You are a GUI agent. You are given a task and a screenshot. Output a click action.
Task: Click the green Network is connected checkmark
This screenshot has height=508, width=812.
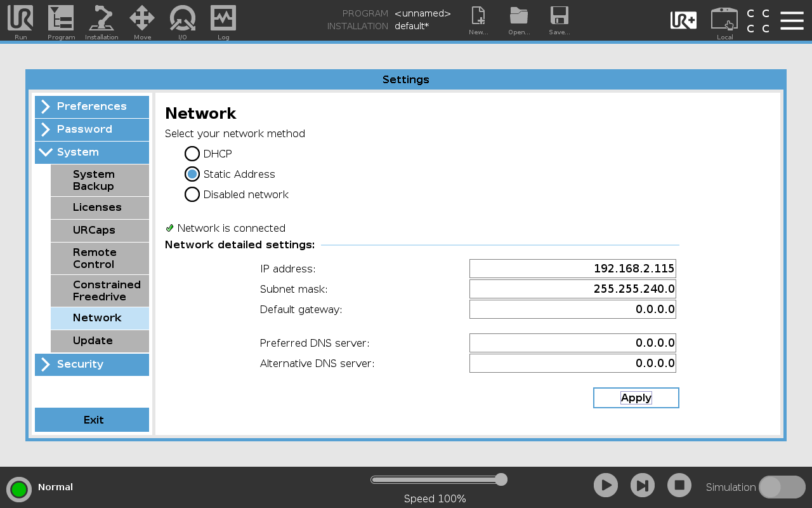[x=169, y=228]
